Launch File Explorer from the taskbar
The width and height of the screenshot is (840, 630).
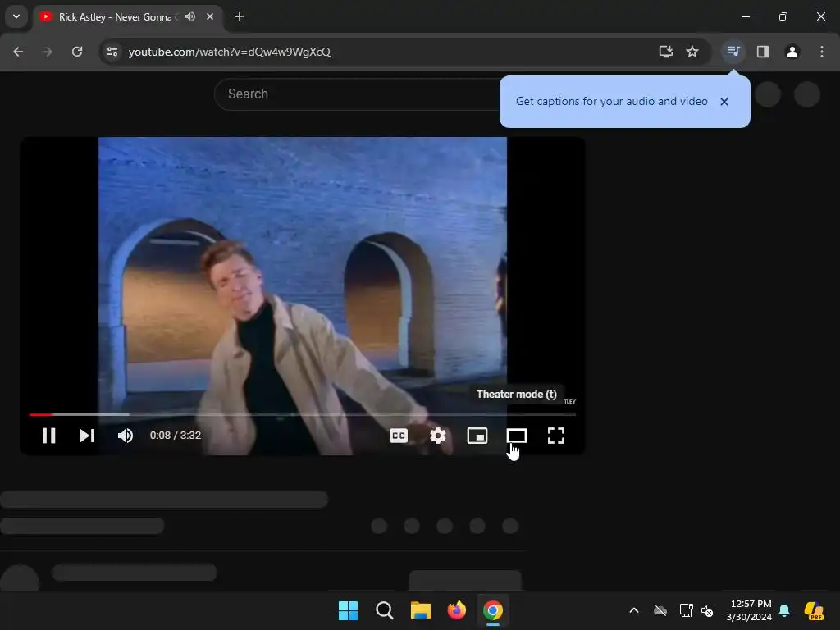(421, 610)
